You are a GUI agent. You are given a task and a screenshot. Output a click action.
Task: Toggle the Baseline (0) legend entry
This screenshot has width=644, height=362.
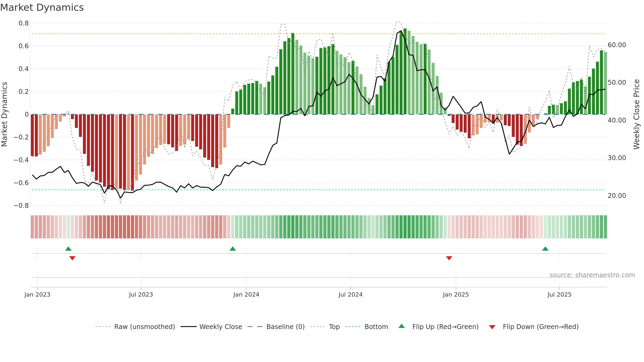click(276, 327)
